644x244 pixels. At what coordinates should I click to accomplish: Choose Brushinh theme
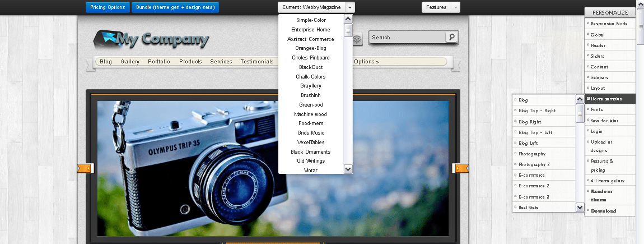coord(311,95)
